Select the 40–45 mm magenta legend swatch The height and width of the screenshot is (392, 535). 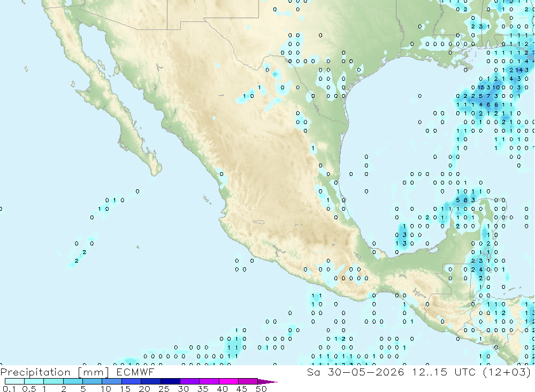pyautogui.click(x=228, y=381)
